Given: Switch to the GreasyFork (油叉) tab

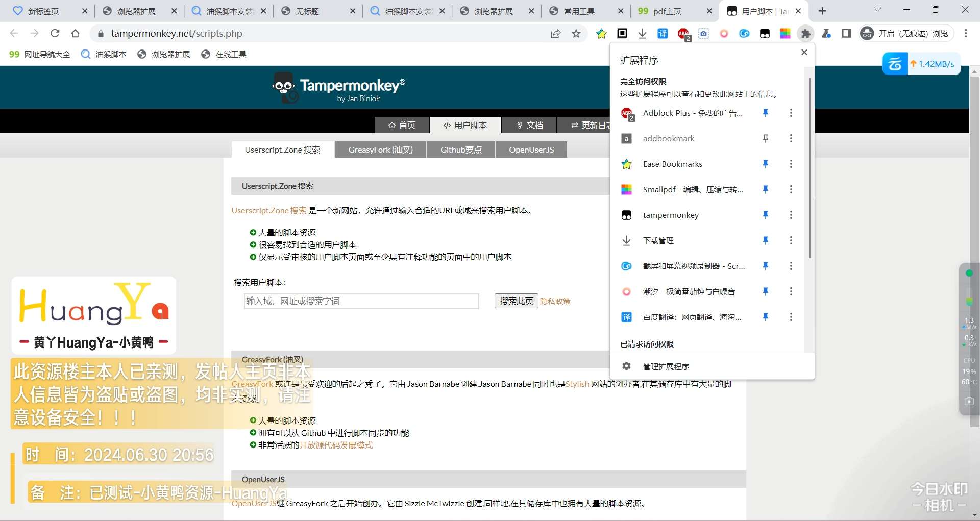Looking at the screenshot, I should [x=380, y=150].
